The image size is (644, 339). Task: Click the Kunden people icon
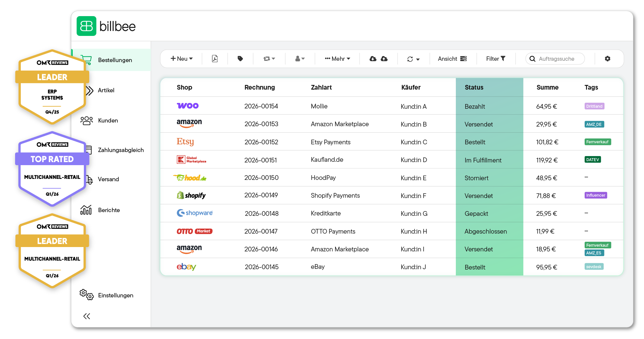coord(87,120)
